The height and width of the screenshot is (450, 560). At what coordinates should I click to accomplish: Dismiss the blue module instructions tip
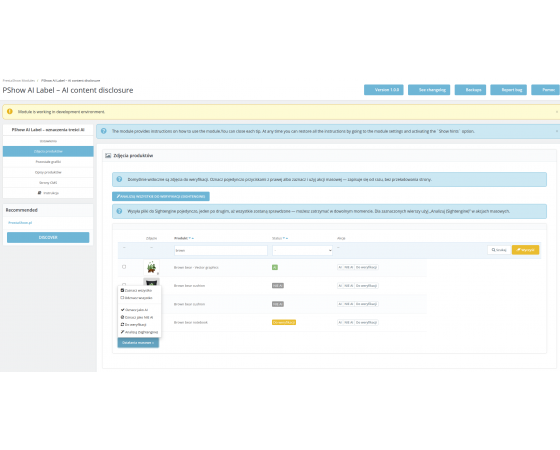[556, 131]
